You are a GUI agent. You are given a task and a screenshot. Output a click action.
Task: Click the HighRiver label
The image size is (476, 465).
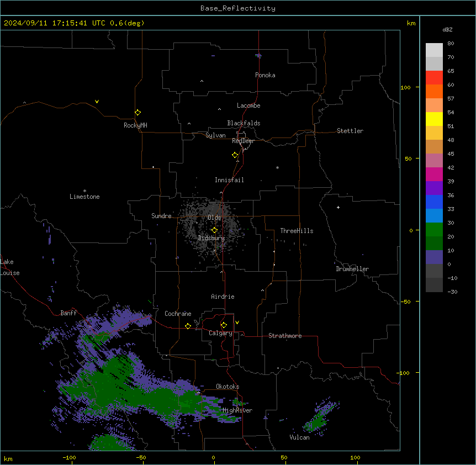click(x=237, y=410)
